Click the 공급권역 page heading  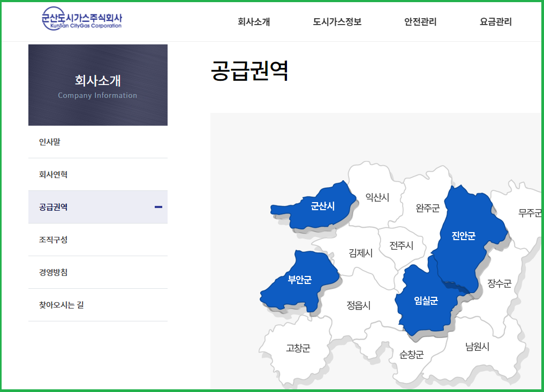click(250, 71)
